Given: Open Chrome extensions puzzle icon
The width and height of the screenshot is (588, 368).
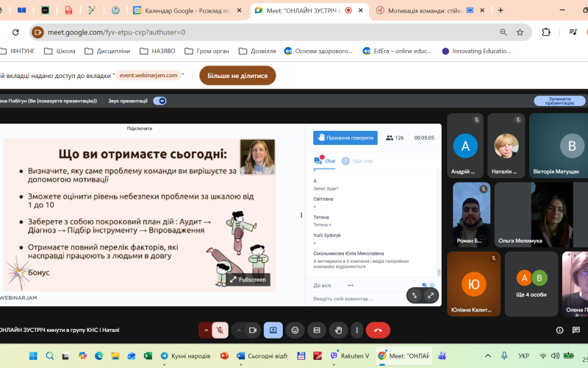Looking at the screenshot, I should [x=546, y=32].
